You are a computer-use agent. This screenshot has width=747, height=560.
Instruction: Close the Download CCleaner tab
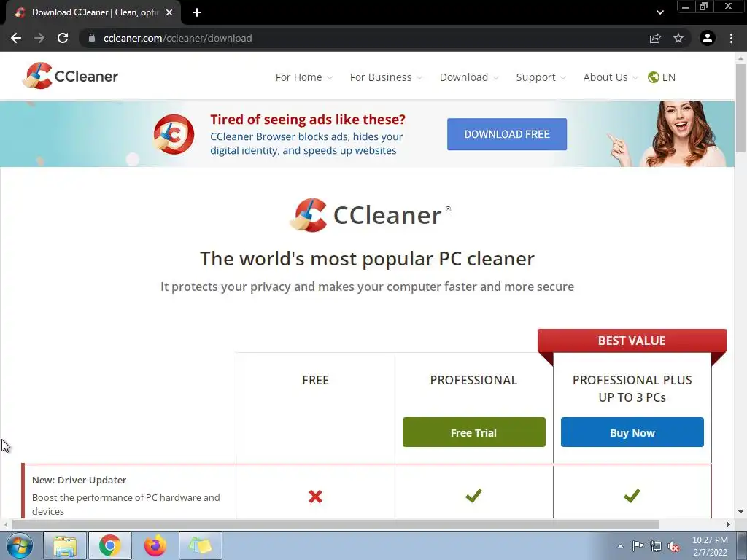tap(169, 12)
